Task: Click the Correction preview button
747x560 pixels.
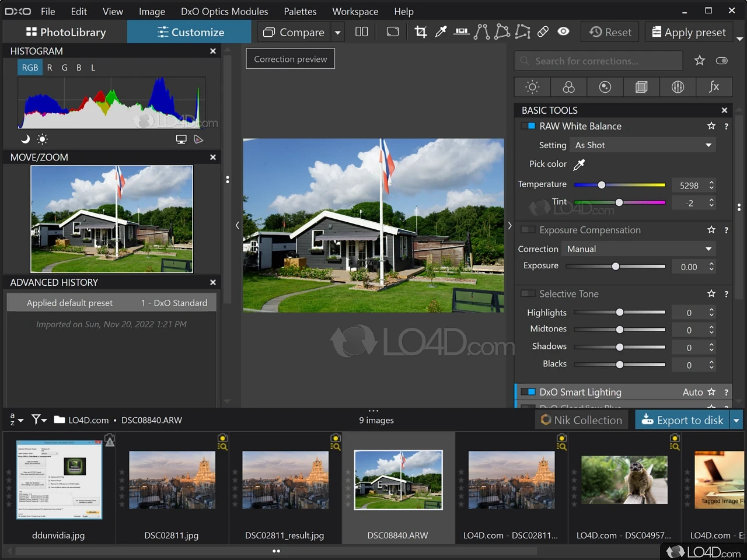Action: click(291, 59)
